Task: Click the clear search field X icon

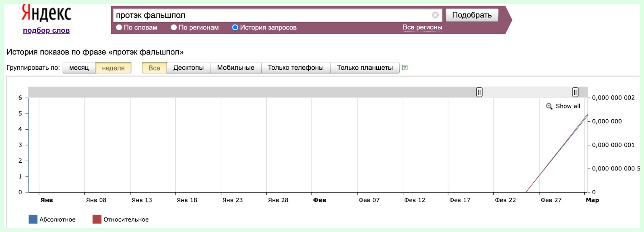Action: [x=435, y=15]
